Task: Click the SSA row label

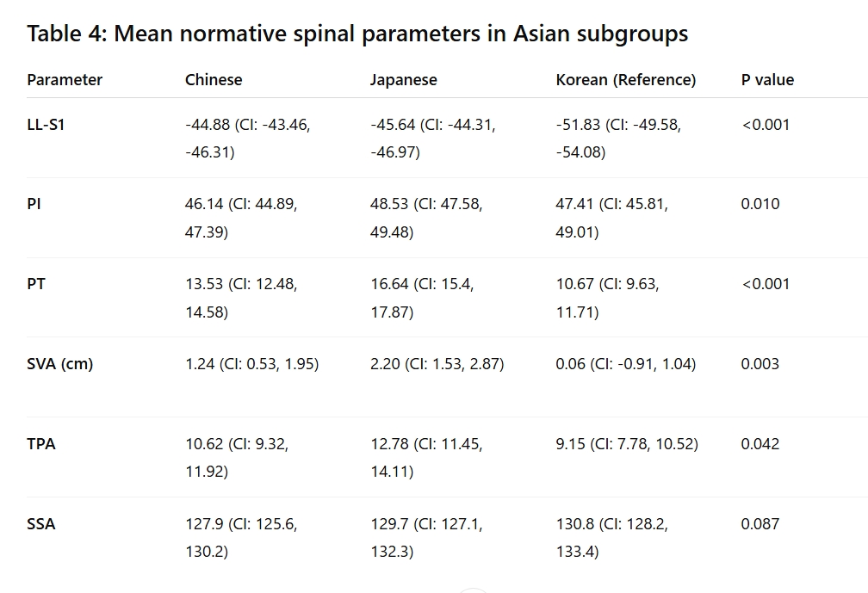Action: pyautogui.click(x=41, y=524)
